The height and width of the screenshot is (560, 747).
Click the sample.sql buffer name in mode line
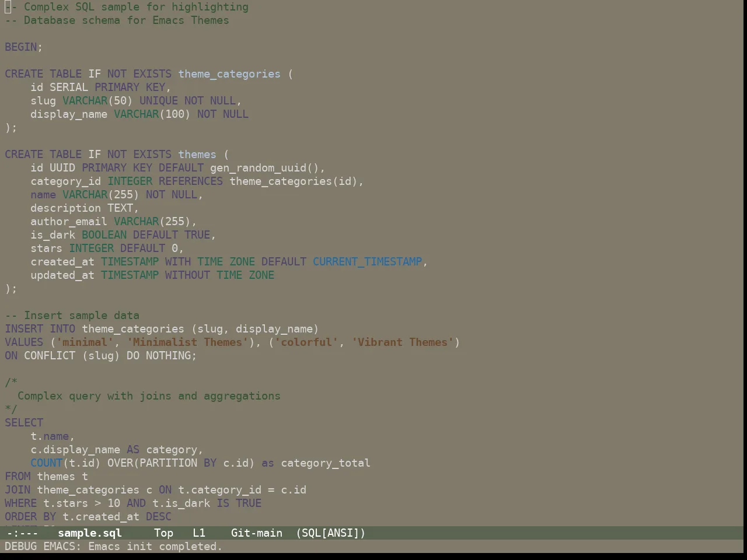(90, 533)
